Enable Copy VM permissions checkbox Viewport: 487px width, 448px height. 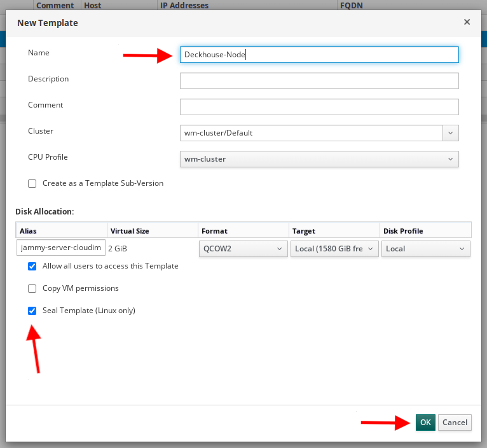32,288
